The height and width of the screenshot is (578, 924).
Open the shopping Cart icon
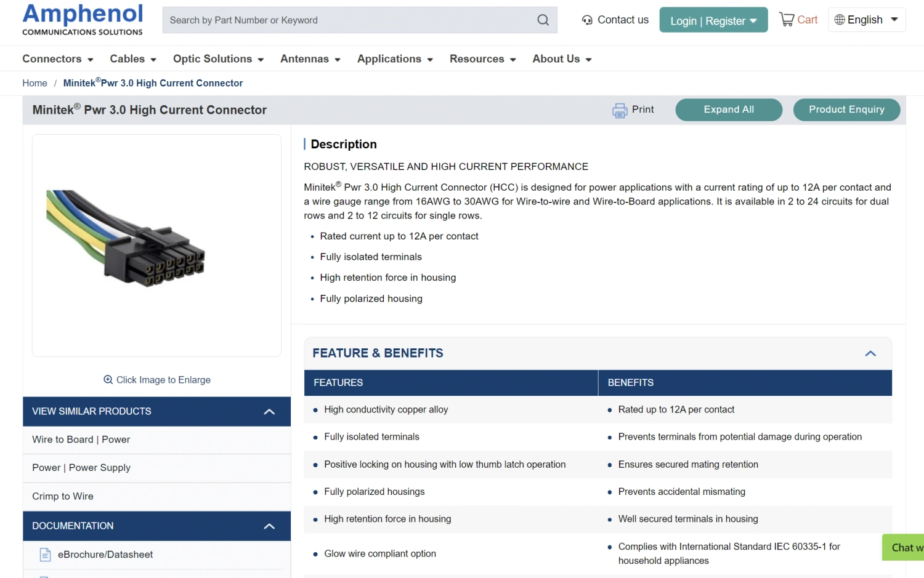(x=787, y=20)
